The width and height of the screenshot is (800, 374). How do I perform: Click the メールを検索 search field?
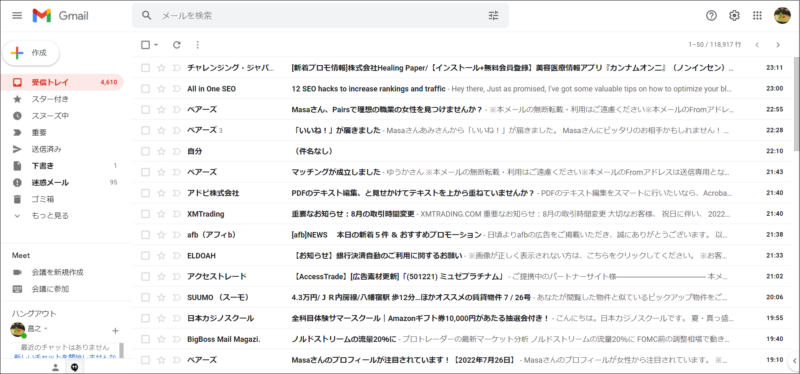320,15
